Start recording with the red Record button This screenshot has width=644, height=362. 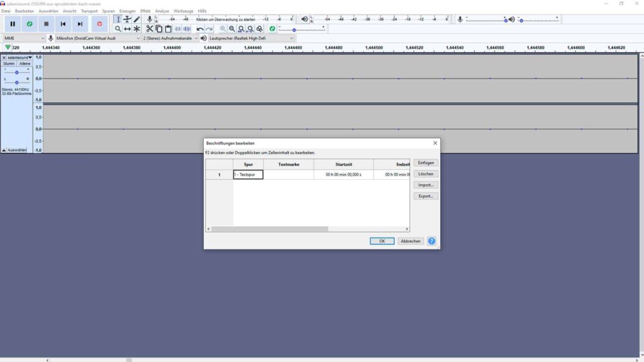tap(99, 24)
